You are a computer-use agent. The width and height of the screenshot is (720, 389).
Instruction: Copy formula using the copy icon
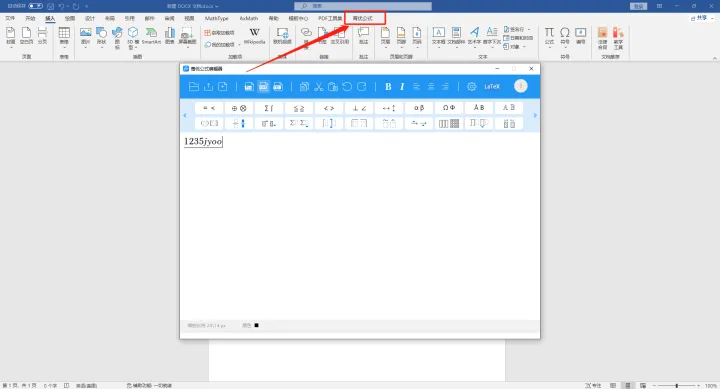tap(304, 86)
